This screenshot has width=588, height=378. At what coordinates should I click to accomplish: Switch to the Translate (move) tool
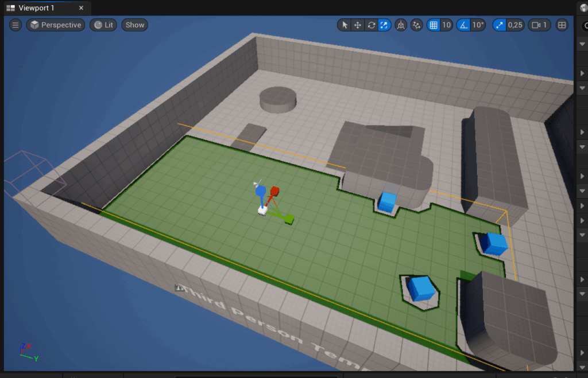(358, 25)
